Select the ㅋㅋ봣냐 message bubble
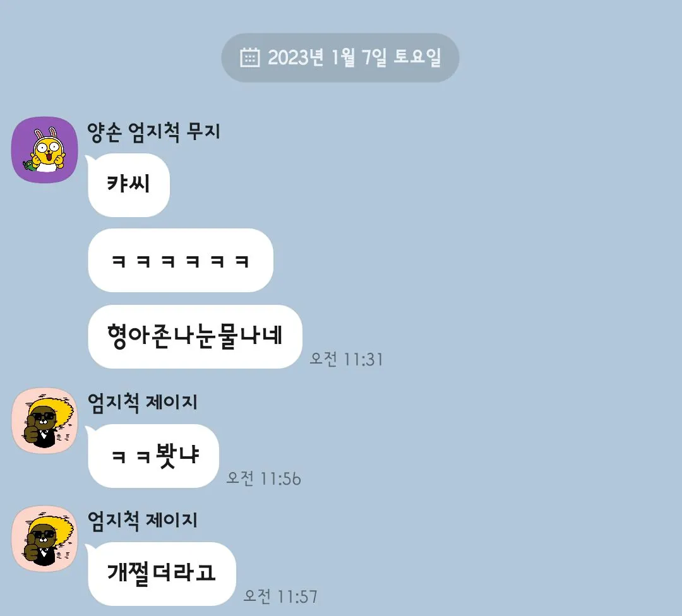This screenshot has width=682, height=616. (153, 456)
